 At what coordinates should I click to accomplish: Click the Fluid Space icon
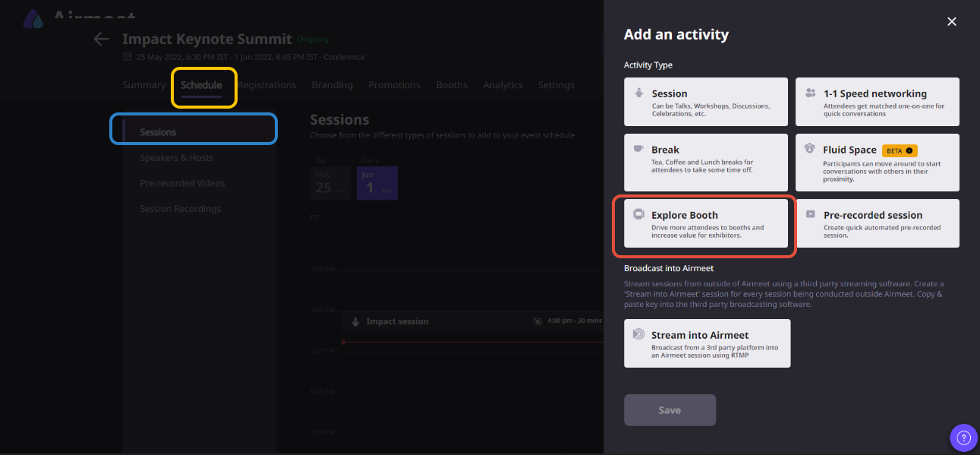(810, 149)
